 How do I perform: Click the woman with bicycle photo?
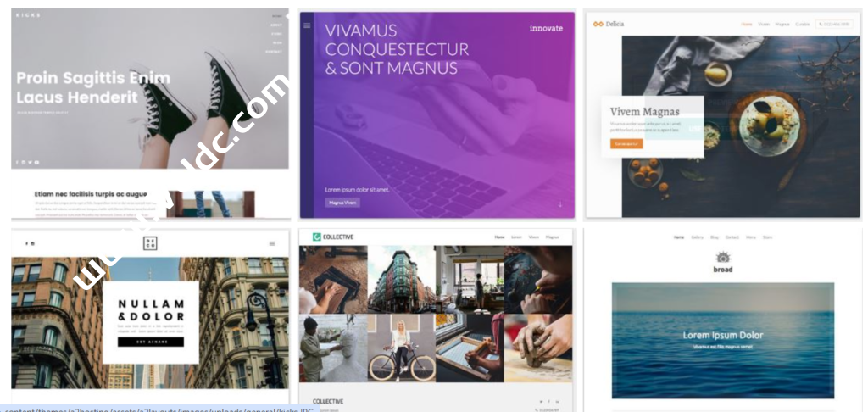pyautogui.click(x=401, y=348)
